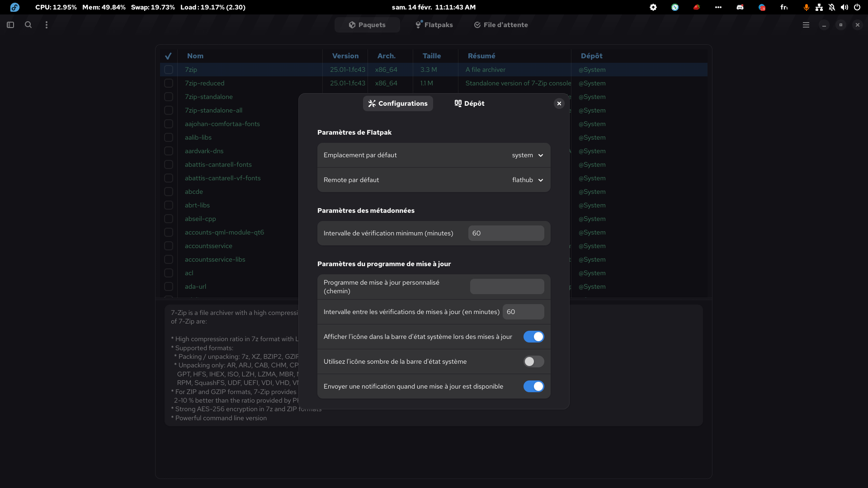
Task: Click the select-all checkmark header icon
Action: [x=168, y=56]
